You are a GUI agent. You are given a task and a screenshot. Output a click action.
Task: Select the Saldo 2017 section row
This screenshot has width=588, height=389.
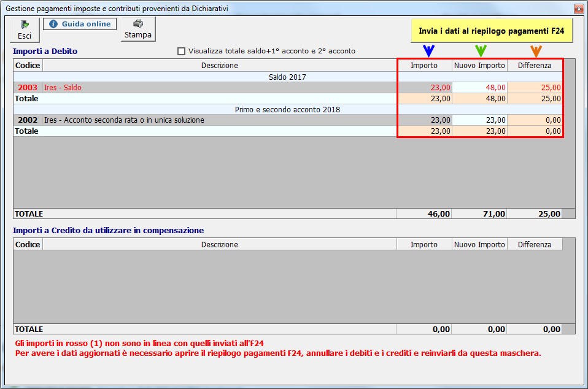coord(288,77)
